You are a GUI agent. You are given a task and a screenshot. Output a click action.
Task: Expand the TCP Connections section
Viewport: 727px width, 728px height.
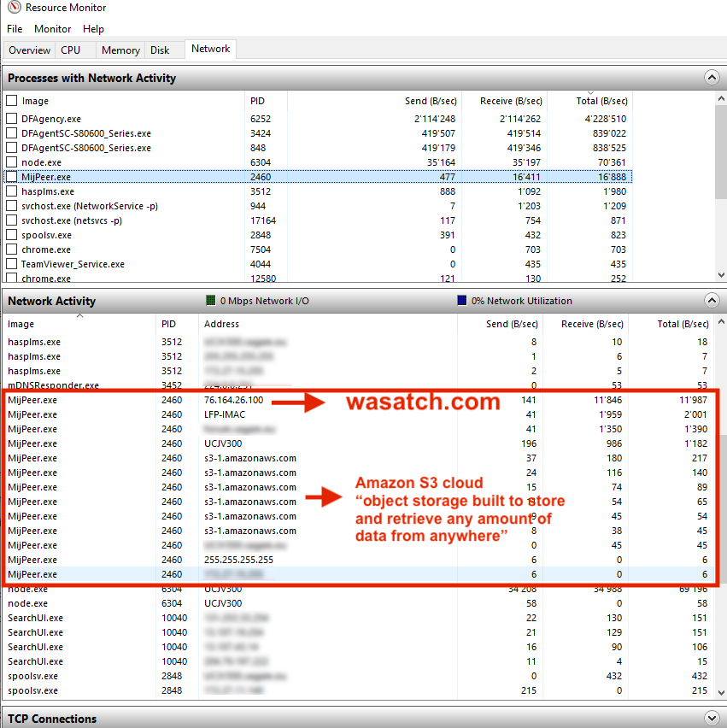712,719
